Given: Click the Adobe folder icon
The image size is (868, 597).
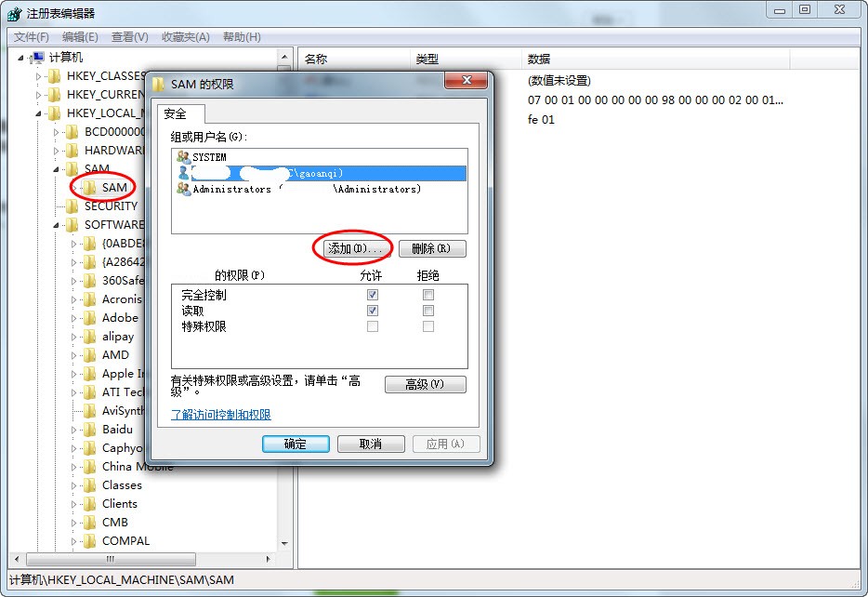Looking at the screenshot, I should pos(89,318).
